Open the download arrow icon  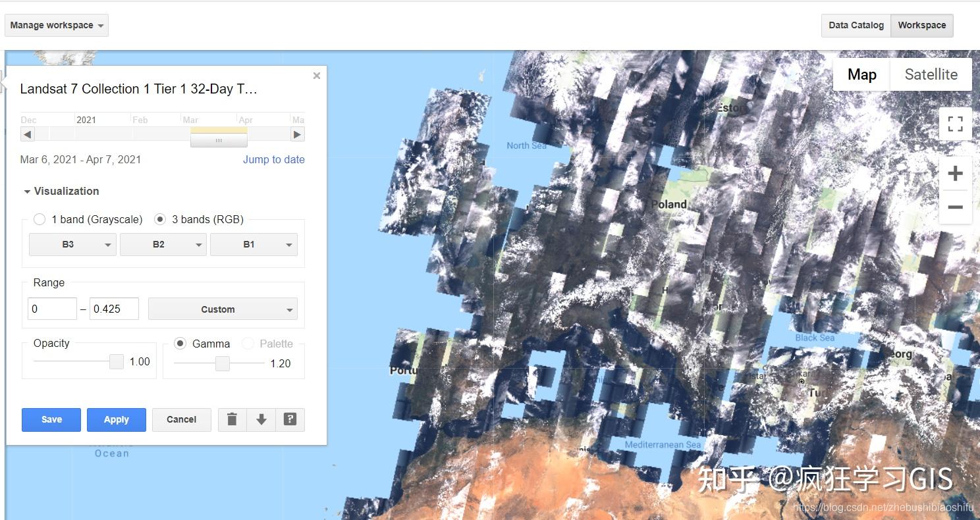[x=261, y=419]
